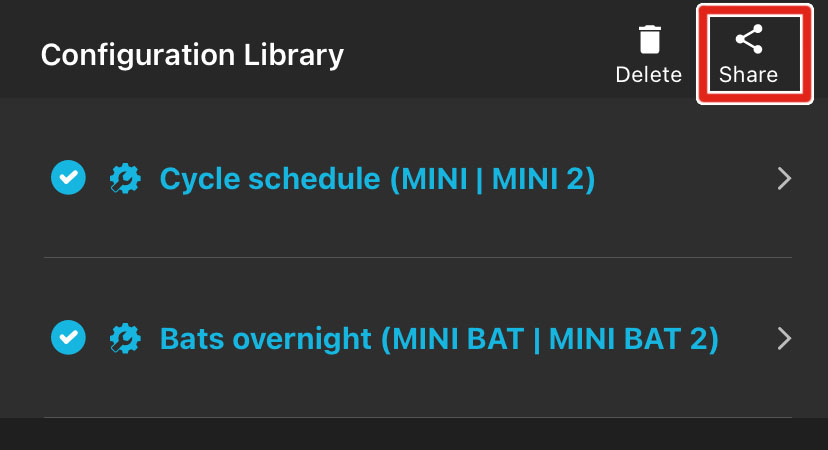Click the MINI BAT | MINI BAT 2 text
Screen dimensions: 828x450
(x=550, y=338)
